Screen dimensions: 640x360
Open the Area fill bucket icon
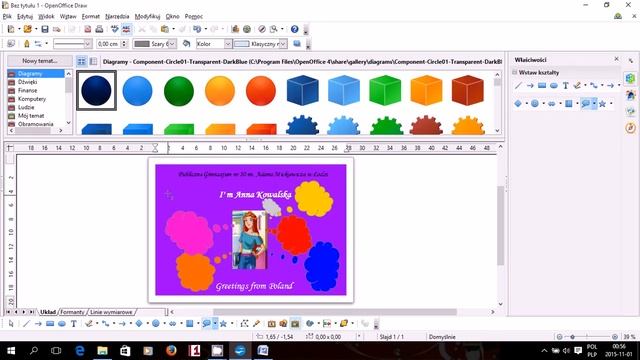[x=187, y=44]
